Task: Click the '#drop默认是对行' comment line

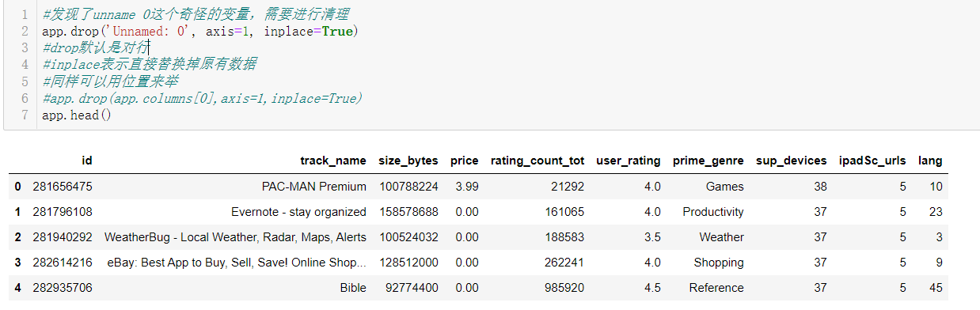Action: [96, 48]
